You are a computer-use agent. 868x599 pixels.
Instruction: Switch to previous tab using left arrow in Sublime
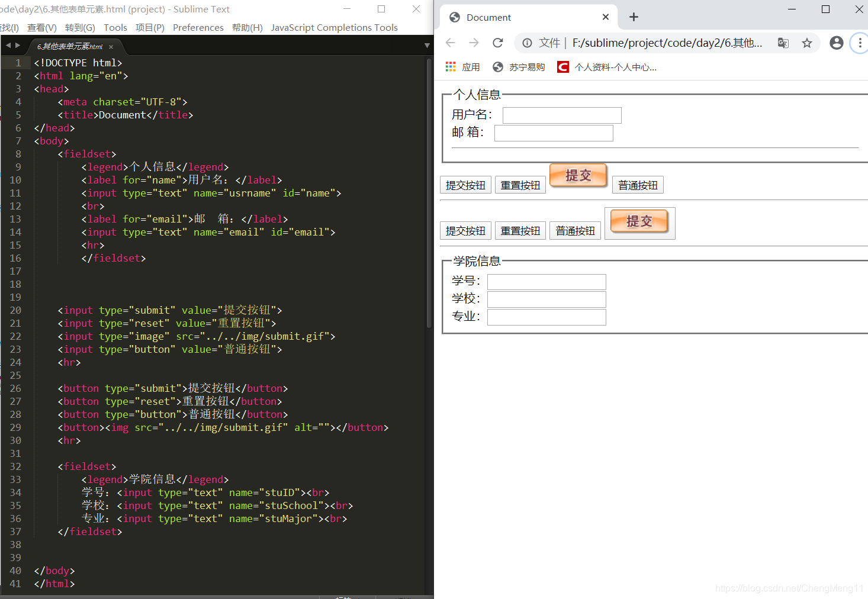click(8, 46)
